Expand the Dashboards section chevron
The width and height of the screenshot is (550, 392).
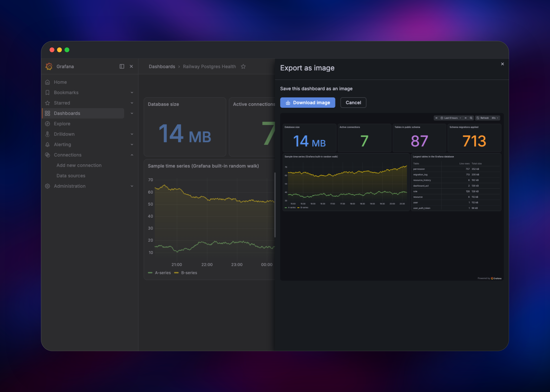click(132, 113)
